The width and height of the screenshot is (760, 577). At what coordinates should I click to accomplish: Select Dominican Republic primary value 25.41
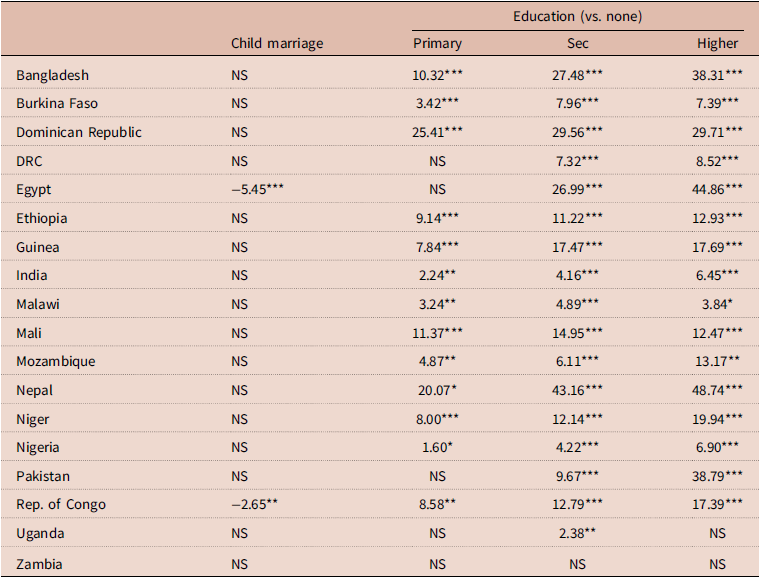click(x=437, y=132)
